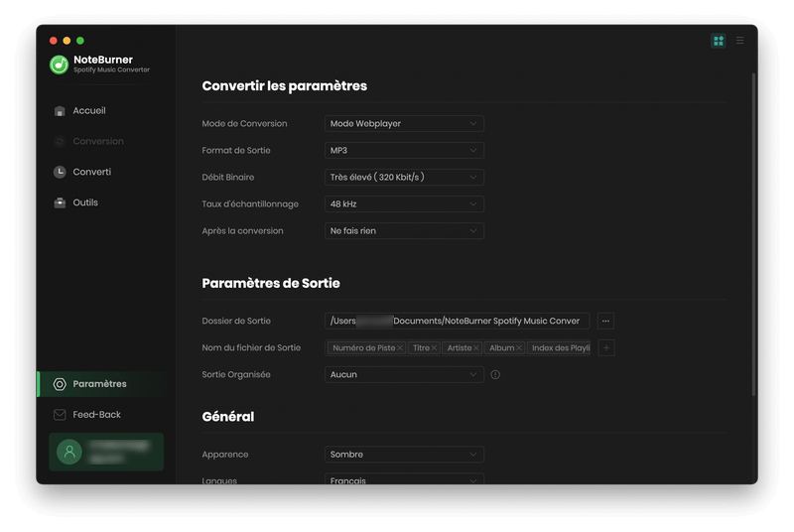The width and height of the screenshot is (794, 532).
Task: Click the Format de Sortie label
Action: [236, 150]
